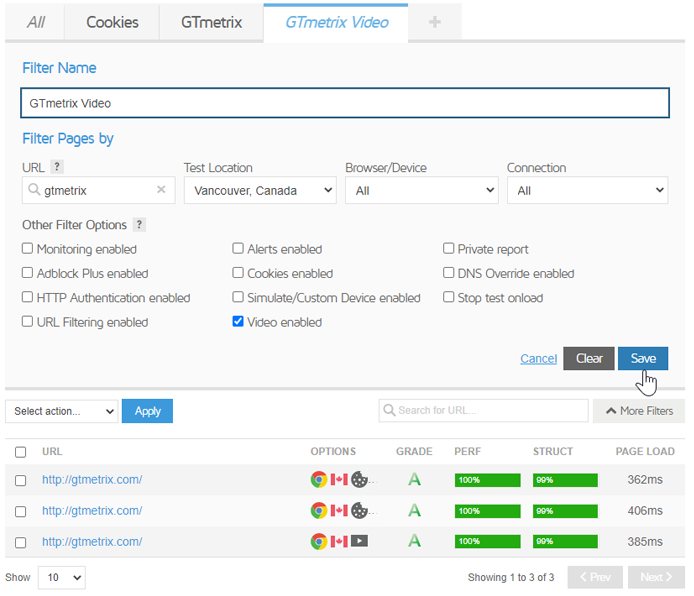Click the Apply action button

(x=147, y=411)
